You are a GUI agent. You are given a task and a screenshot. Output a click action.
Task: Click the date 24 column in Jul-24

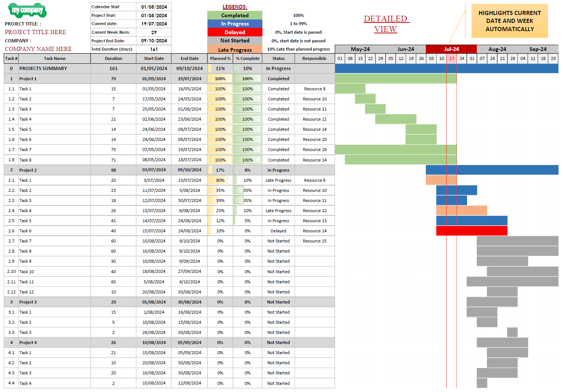(x=462, y=58)
